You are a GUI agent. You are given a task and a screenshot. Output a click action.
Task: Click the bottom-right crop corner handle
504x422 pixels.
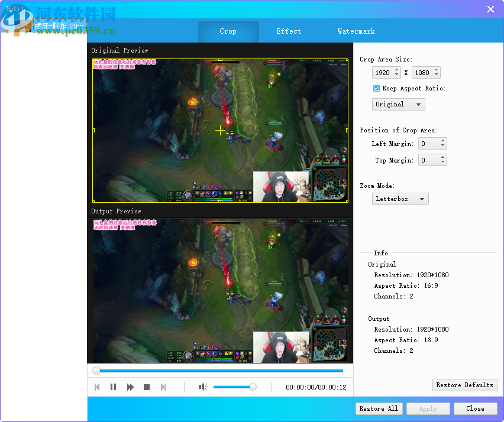click(x=347, y=202)
